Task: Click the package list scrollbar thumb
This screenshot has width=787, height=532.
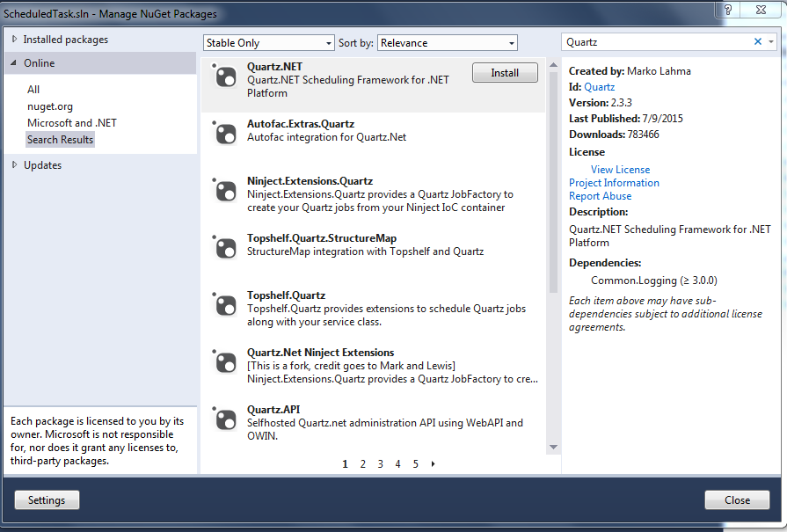Action: point(554,182)
